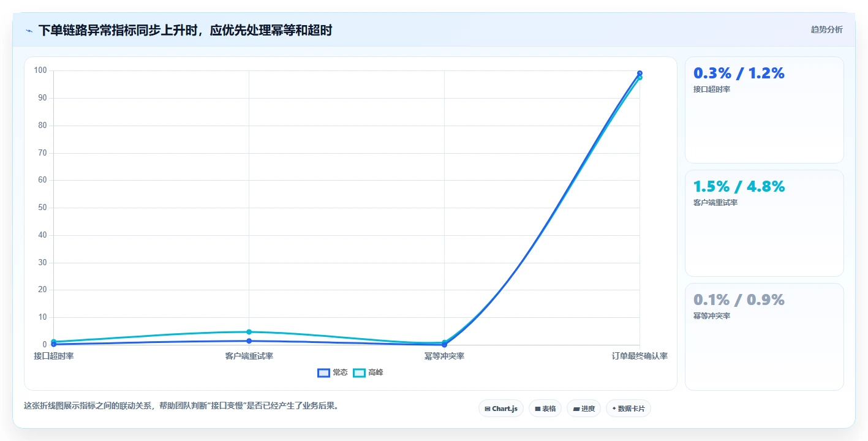This screenshot has width=868, height=441.
Task: Click the lightning icon beside the title
Action: coord(29,31)
